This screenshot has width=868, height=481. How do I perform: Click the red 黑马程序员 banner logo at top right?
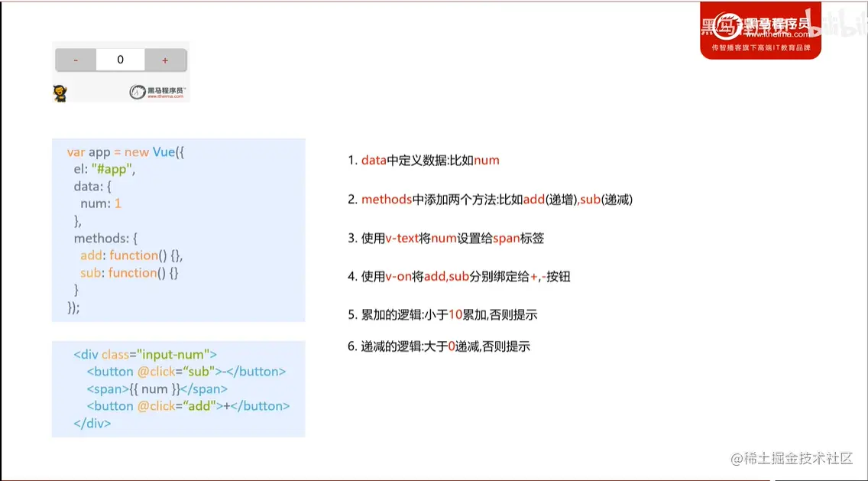pyautogui.click(x=760, y=31)
